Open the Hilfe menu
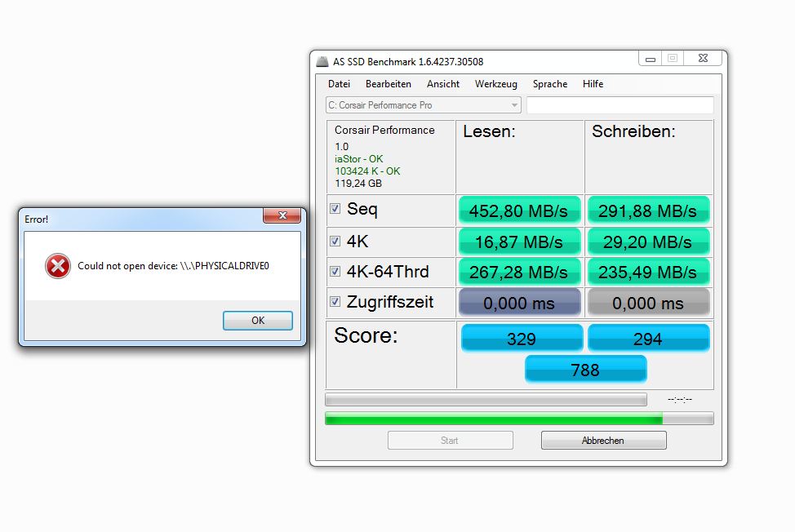The image size is (795, 532). (x=593, y=84)
